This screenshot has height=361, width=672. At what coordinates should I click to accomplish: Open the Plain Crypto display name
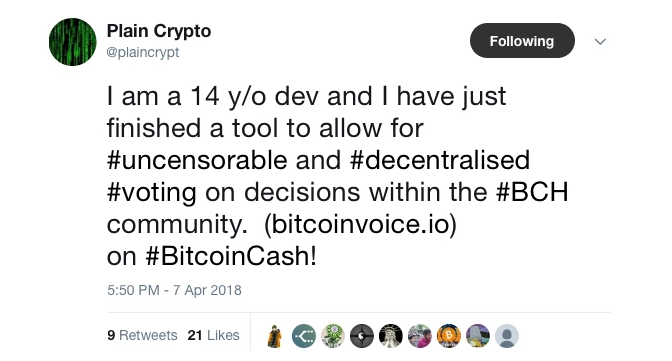[159, 31]
